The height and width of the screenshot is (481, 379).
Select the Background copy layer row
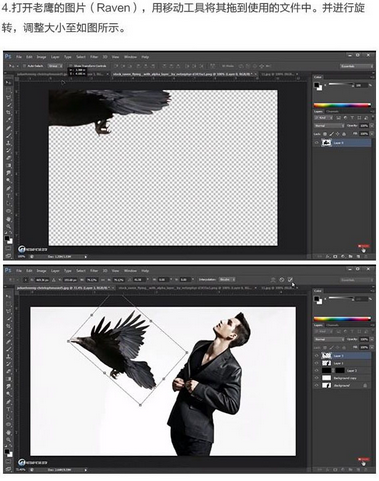pos(342,378)
